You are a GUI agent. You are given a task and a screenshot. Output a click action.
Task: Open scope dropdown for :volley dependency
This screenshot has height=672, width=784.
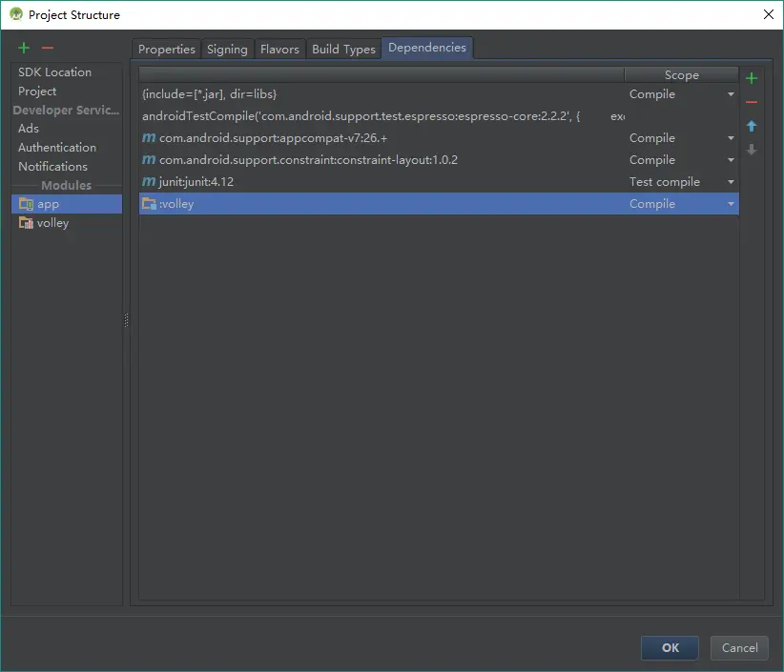point(731,204)
